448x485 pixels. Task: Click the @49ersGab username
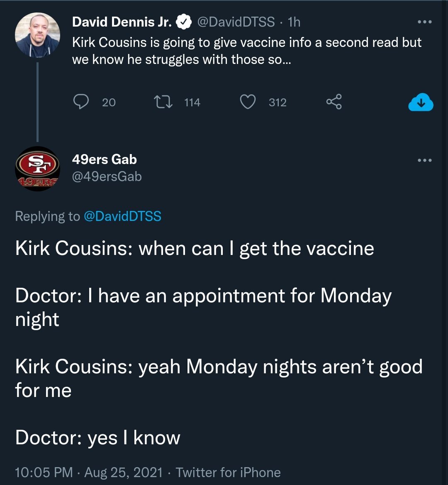pyautogui.click(x=107, y=177)
